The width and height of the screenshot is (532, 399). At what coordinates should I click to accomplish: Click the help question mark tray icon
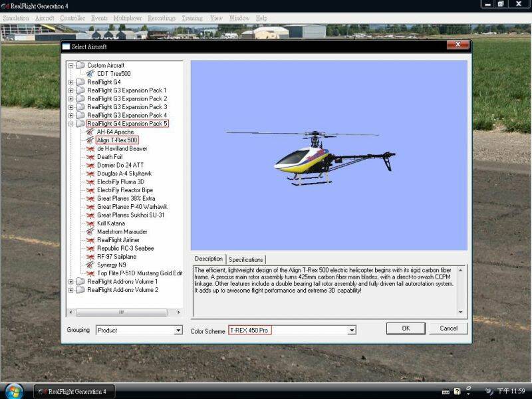tap(457, 391)
